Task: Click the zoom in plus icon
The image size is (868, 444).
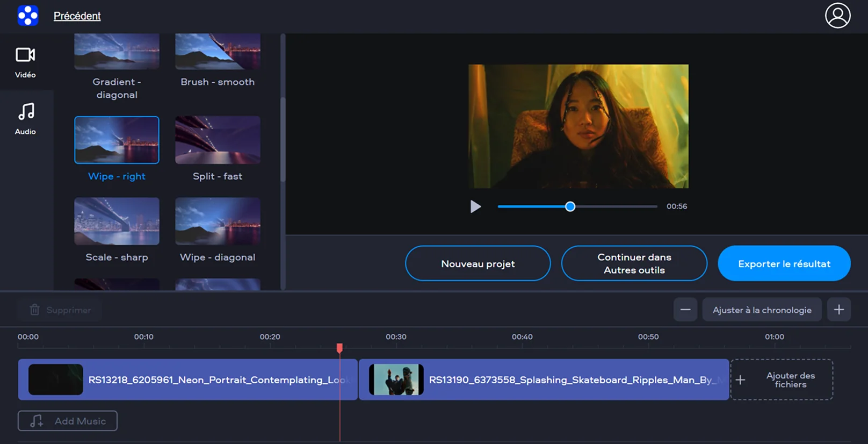Action: 838,310
